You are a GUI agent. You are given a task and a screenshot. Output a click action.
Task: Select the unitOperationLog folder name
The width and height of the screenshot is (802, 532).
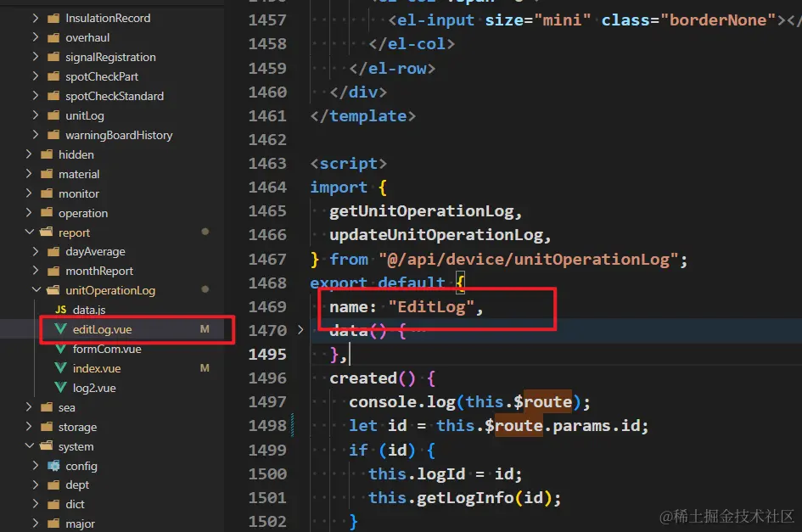tap(110, 290)
